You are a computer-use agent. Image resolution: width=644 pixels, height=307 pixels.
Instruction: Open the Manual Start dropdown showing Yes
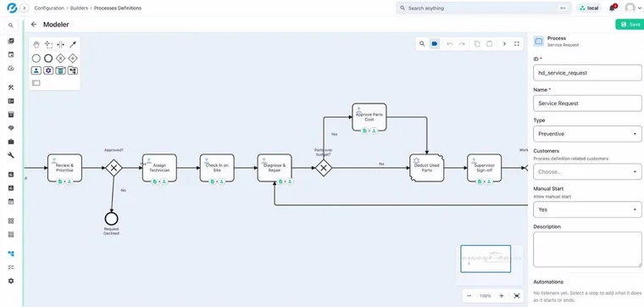click(587, 209)
